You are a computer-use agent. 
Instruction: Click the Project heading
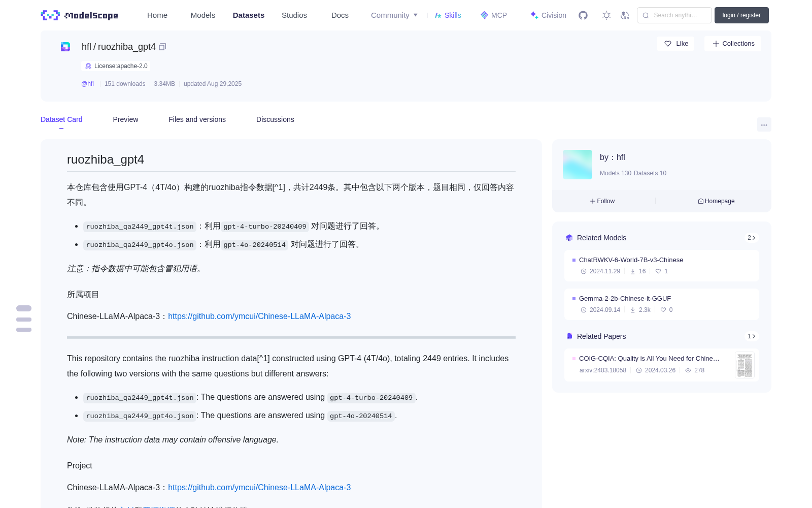(80, 466)
